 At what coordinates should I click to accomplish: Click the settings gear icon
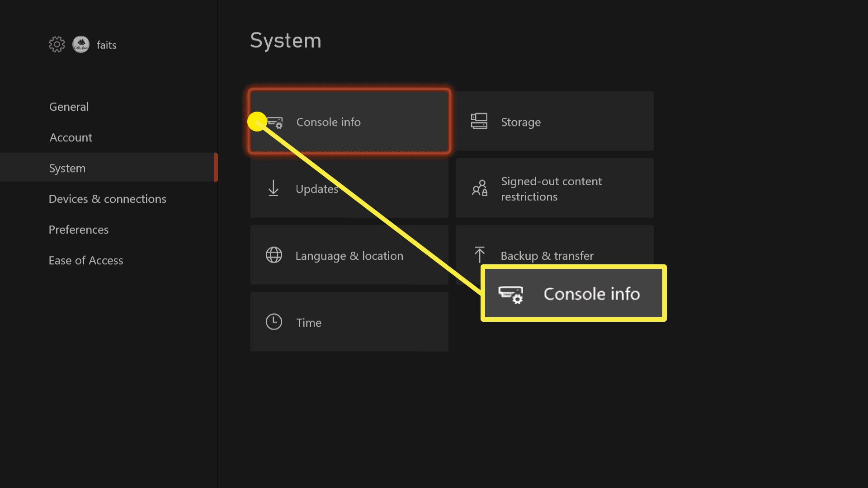click(56, 45)
